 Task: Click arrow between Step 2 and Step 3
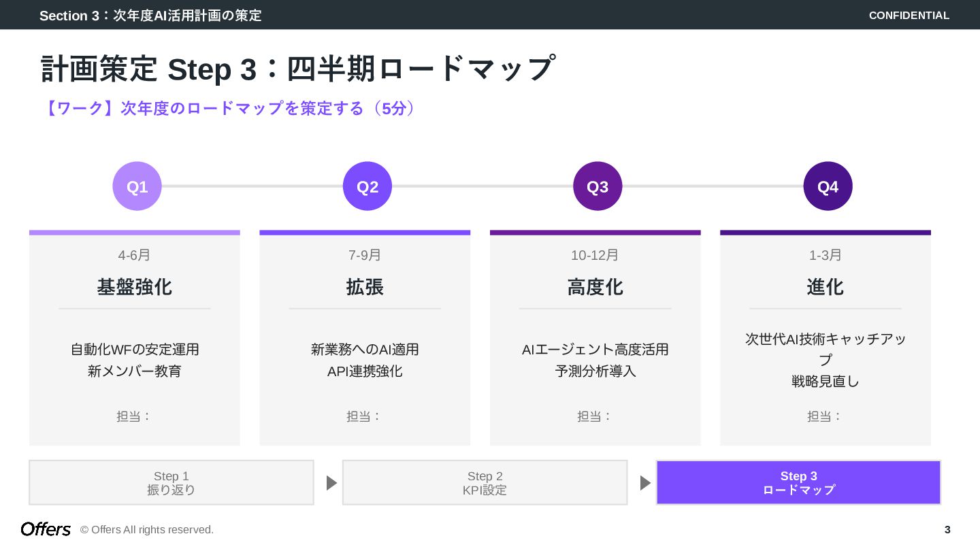[645, 483]
